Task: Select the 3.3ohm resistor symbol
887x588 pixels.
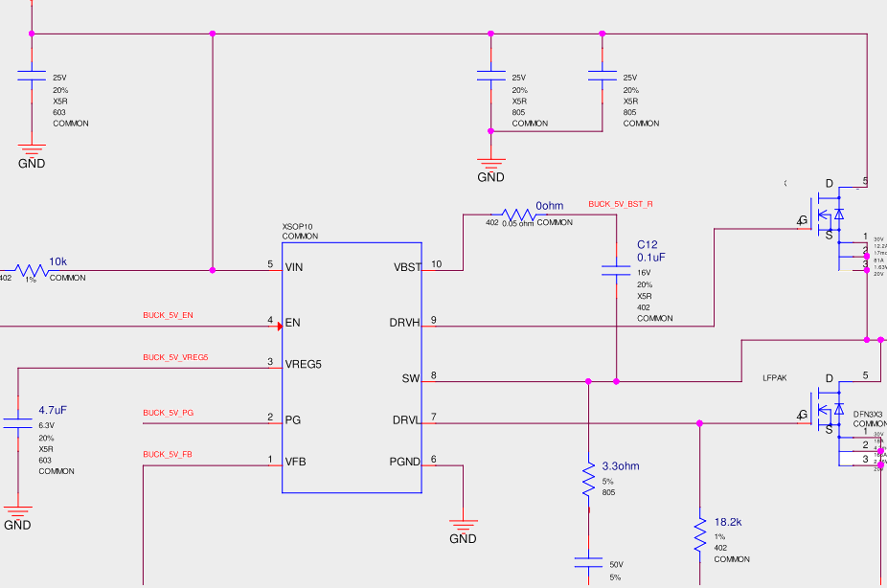Action: 588,479
